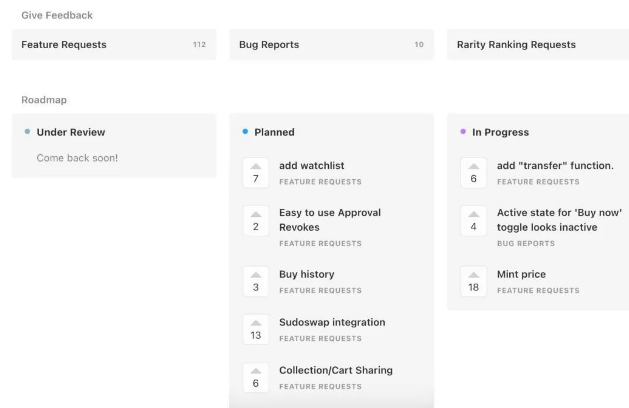Upvote 'Easy to use Approval Revokes'

[256, 221]
